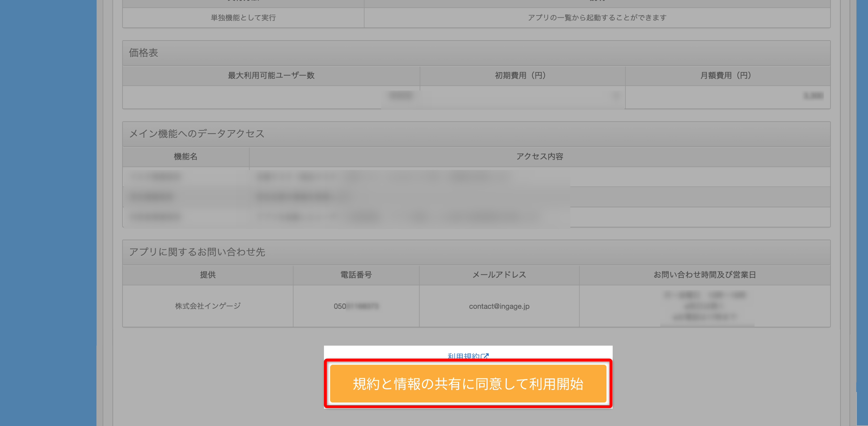The width and height of the screenshot is (868, 426).
Task: Click the 株式会社インゲージ provider cell
Action: click(x=207, y=306)
